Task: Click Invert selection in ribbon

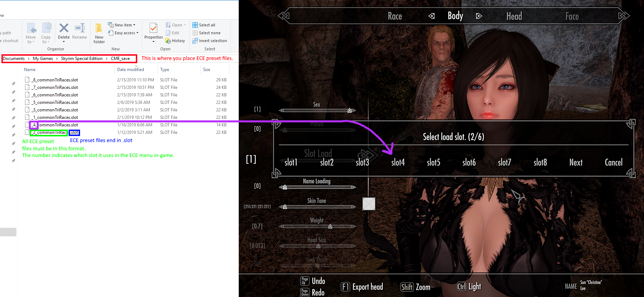Action: (x=209, y=41)
